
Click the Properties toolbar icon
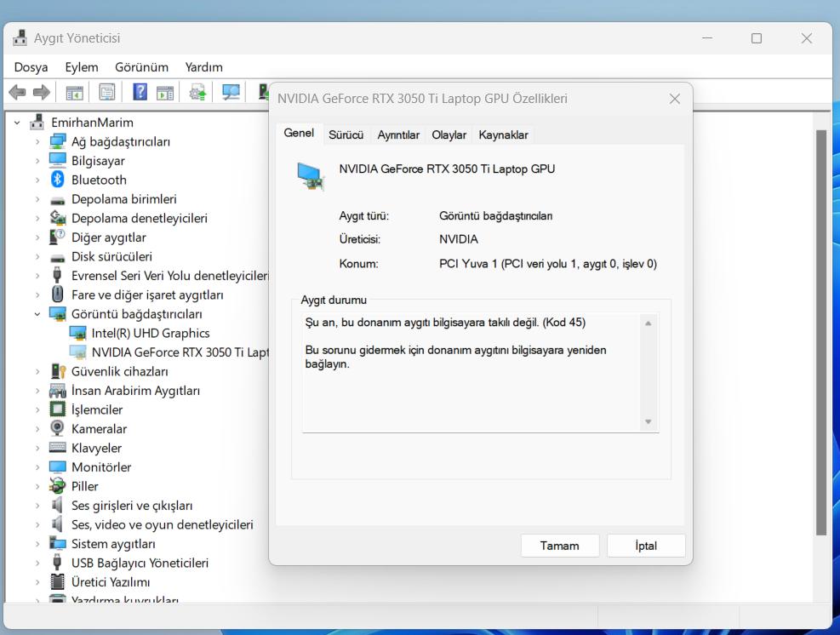click(106, 91)
